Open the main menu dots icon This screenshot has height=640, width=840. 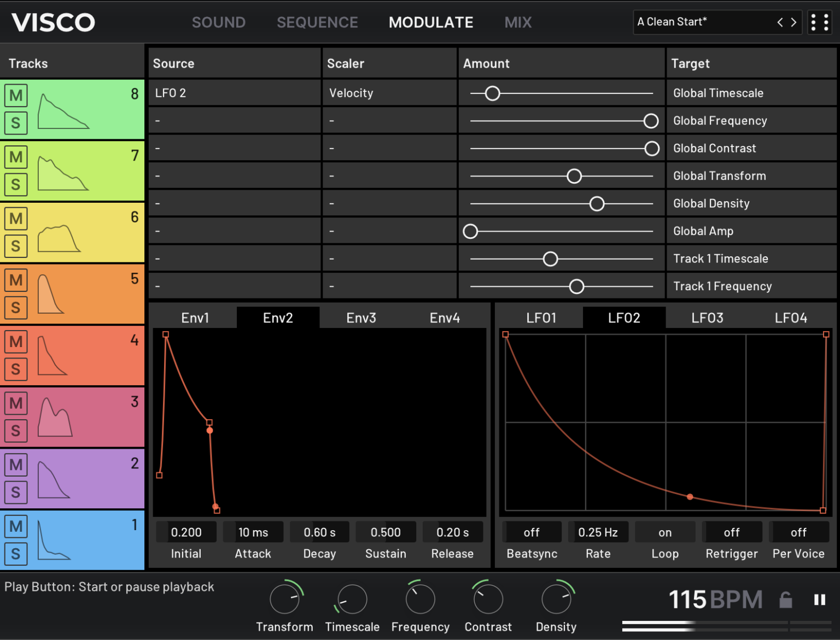point(820,22)
